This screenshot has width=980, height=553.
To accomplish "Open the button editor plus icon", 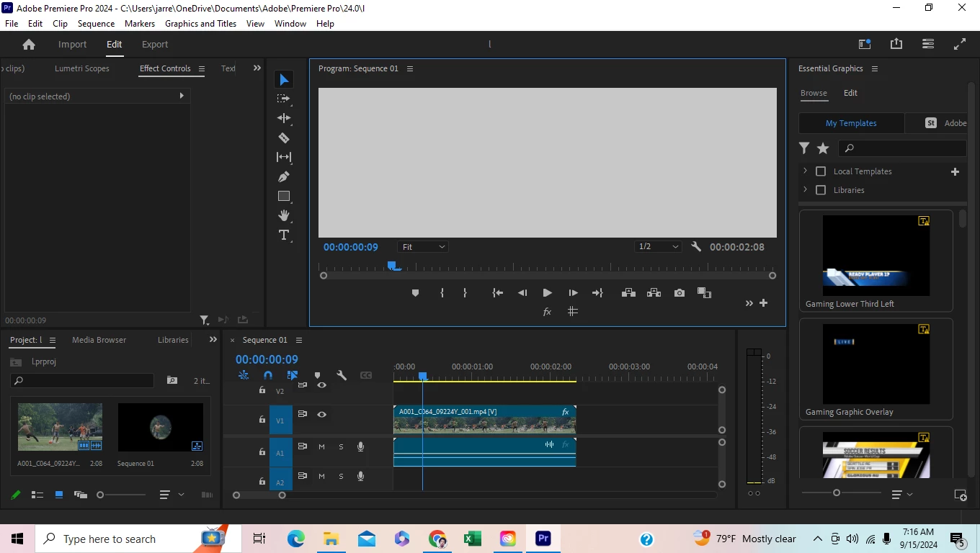I will [x=763, y=303].
